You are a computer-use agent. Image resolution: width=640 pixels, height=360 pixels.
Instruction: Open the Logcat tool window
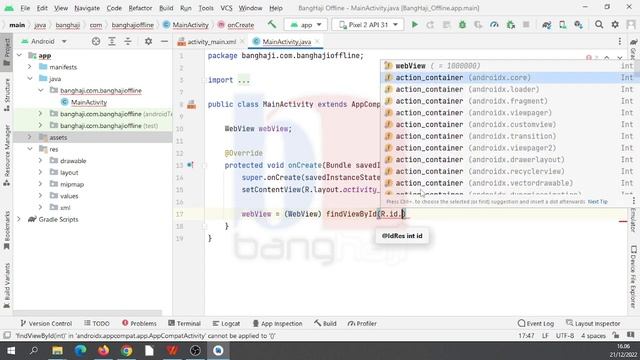point(226,323)
